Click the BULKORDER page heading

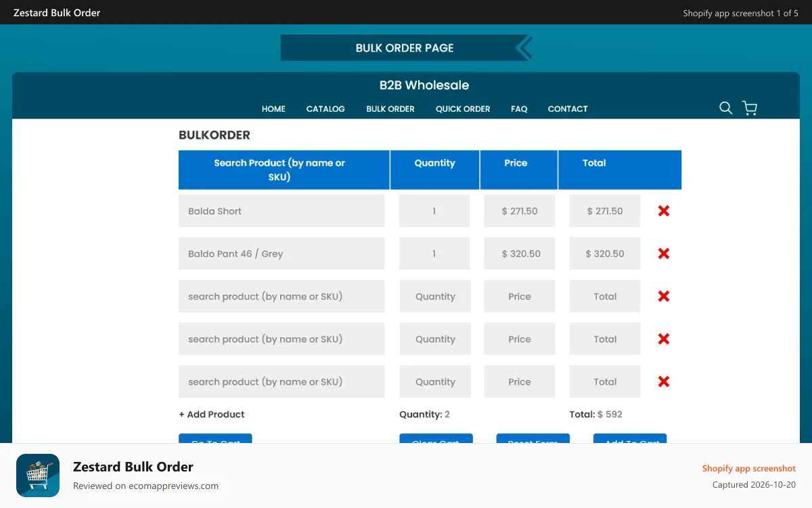[215, 135]
